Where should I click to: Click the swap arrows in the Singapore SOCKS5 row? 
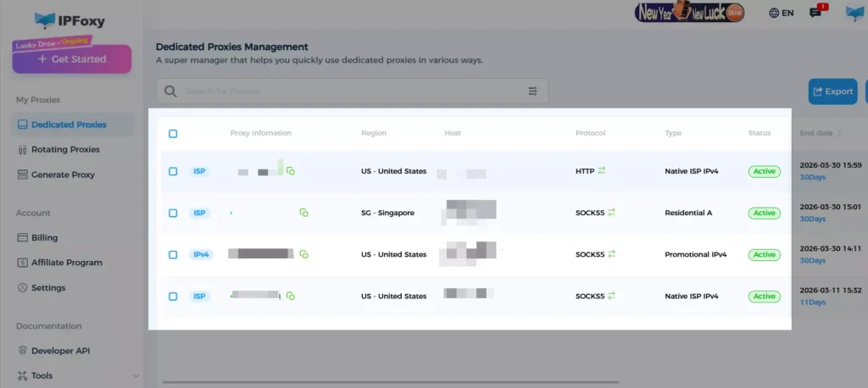(x=611, y=213)
